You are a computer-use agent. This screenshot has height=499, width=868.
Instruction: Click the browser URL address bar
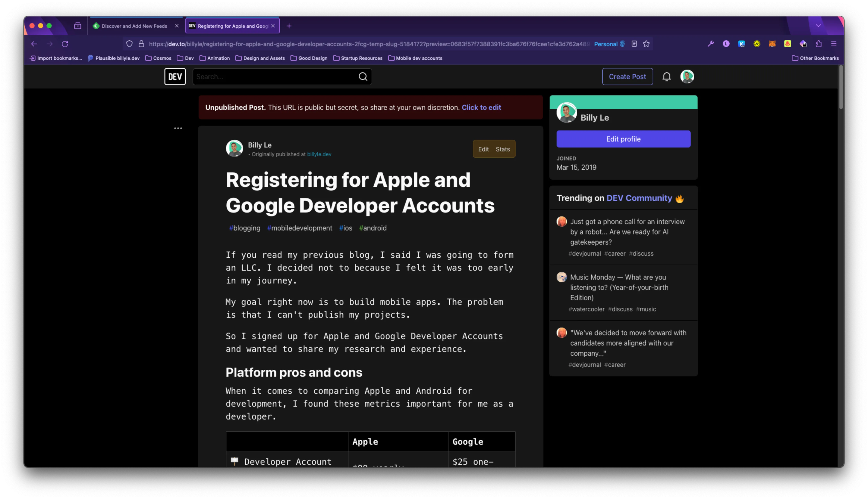[x=369, y=44]
